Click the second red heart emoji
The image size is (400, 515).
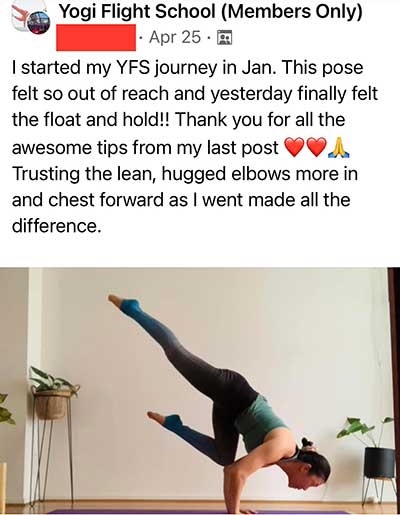316,147
